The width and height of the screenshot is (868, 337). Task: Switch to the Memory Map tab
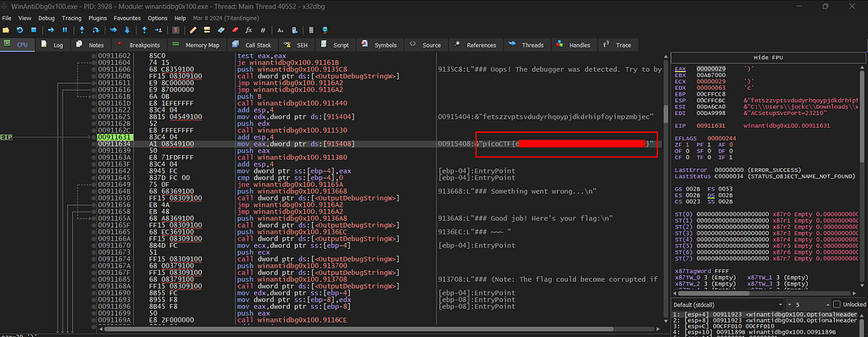(197, 45)
